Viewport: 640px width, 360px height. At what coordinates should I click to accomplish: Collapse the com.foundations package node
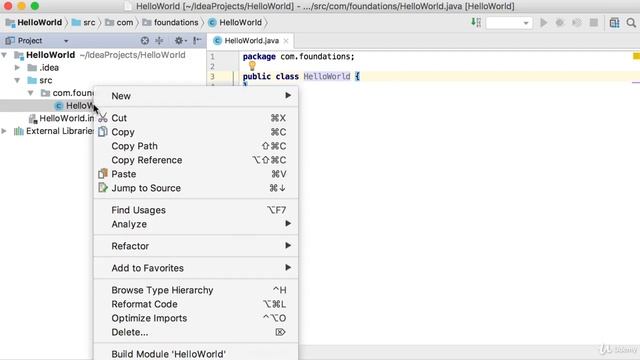31,93
